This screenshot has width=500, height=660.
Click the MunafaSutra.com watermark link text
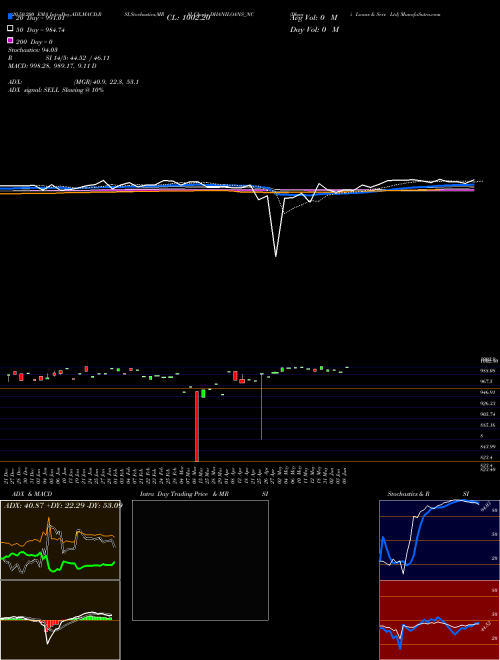pos(422,14)
